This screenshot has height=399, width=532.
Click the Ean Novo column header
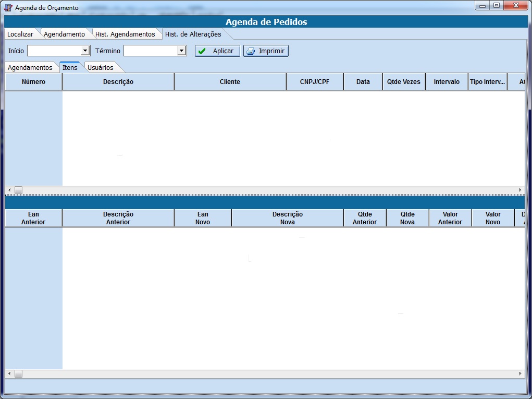click(x=203, y=218)
